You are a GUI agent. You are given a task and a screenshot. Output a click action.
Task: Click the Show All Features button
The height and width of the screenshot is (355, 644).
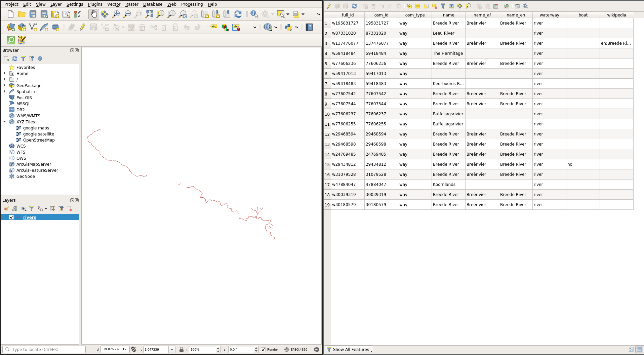(350, 350)
